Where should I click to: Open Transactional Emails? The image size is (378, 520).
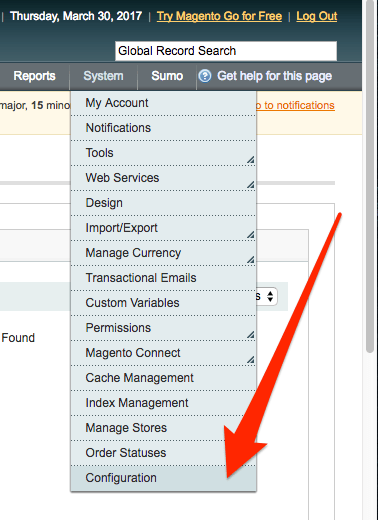[163, 278]
